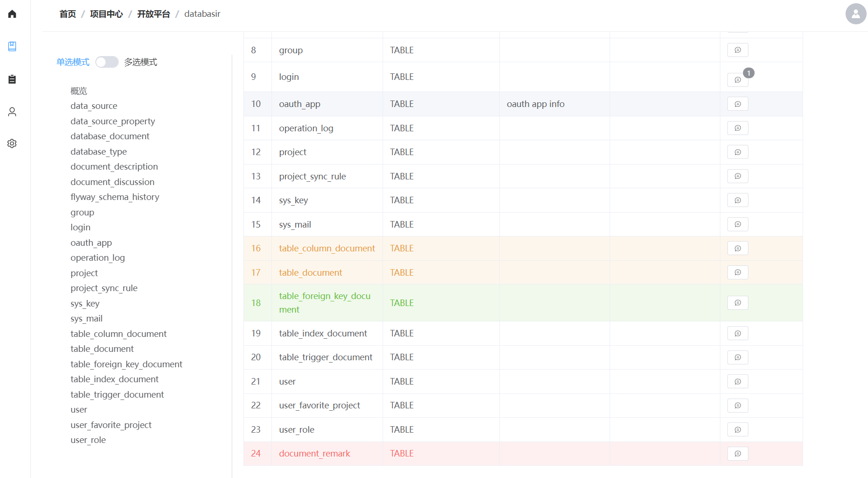Open the settings gear in sidebar
This screenshot has height=478, width=868.
[12, 143]
